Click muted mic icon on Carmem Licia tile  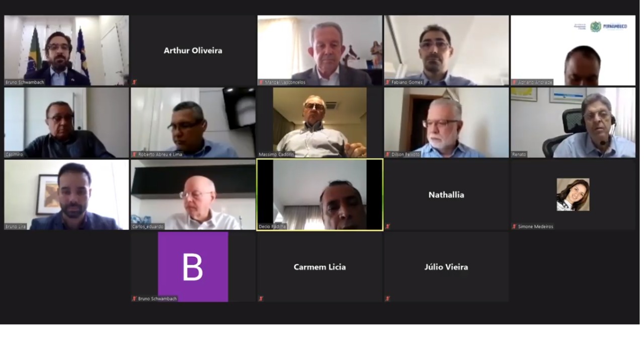[261, 299]
